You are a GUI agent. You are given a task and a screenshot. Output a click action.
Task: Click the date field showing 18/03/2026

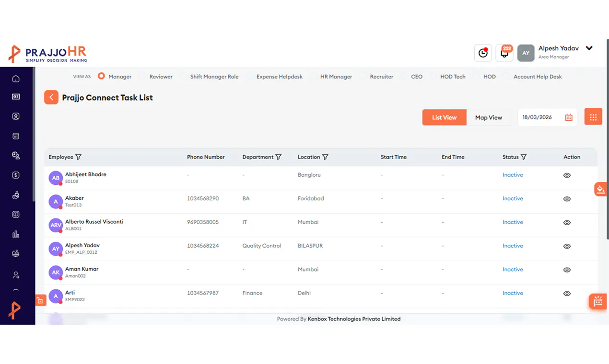click(x=547, y=117)
